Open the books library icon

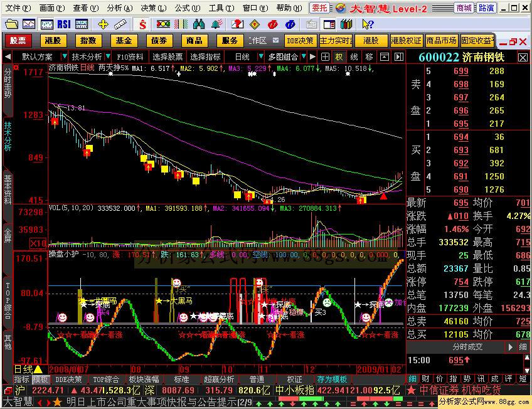[x=346, y=24]
